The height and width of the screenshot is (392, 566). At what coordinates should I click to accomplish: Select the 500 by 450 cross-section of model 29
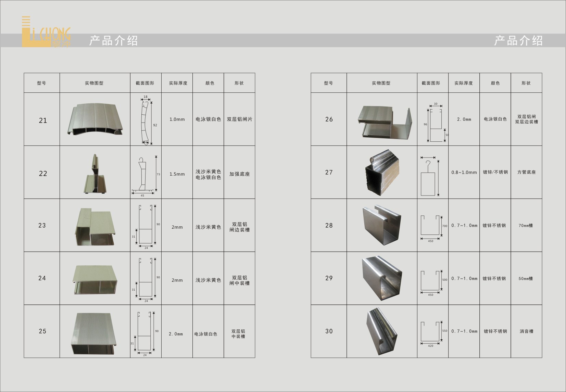[434, 282]
